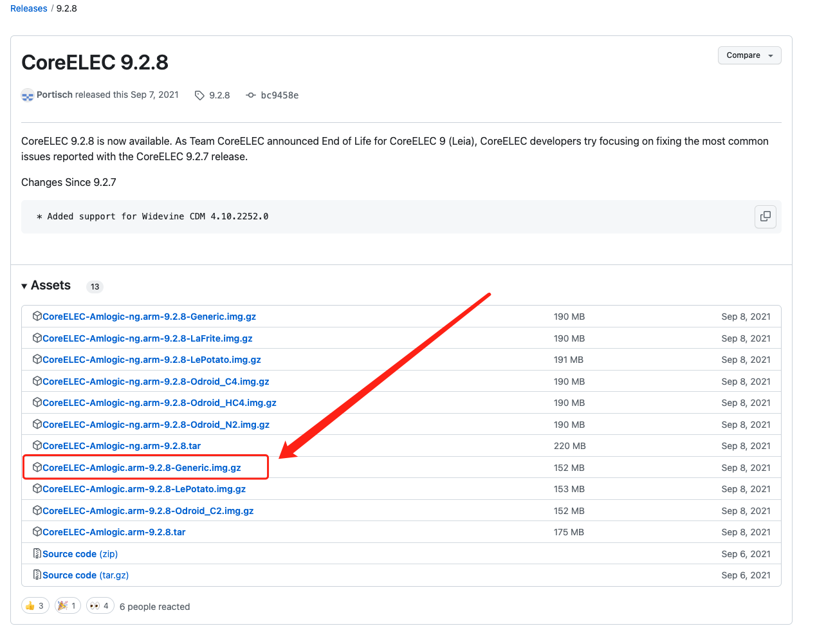826x644 pixels.
Task: Download CoreELEC-Amlogic-ng.arm-9.2.8.tar file
Action: pyautogui.click(x=122, y=446)
